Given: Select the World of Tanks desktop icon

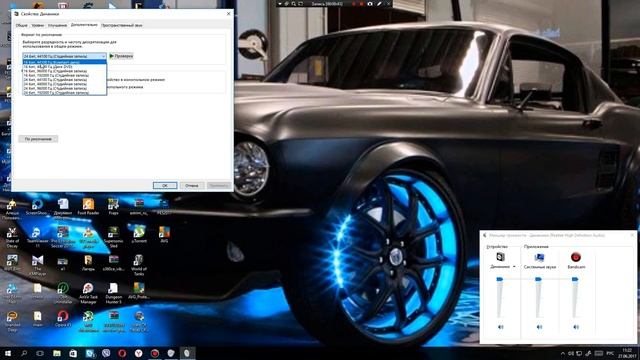Looking at the screenshot, I should (139, 265).
